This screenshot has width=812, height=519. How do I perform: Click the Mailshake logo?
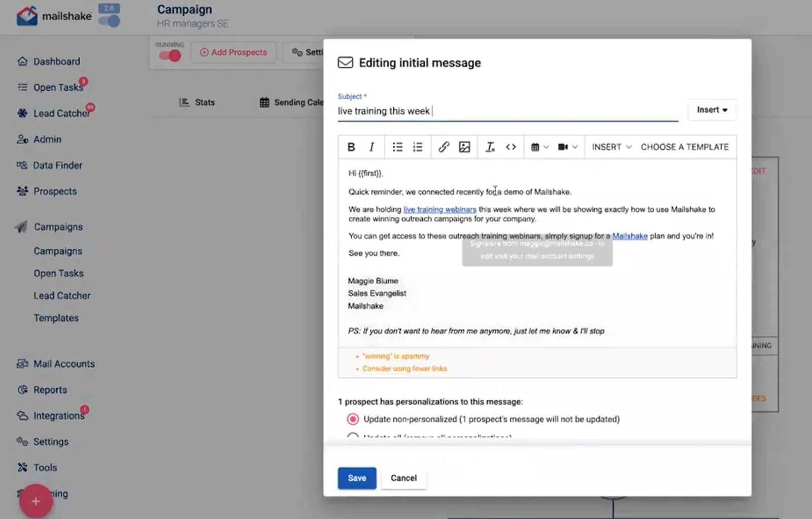[x=54, y=16]
